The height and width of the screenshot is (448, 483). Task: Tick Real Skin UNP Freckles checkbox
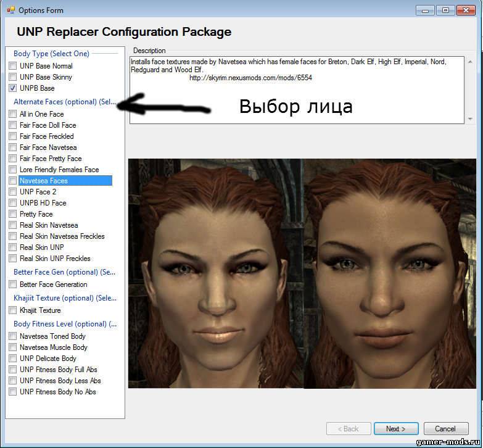point(12,259)
